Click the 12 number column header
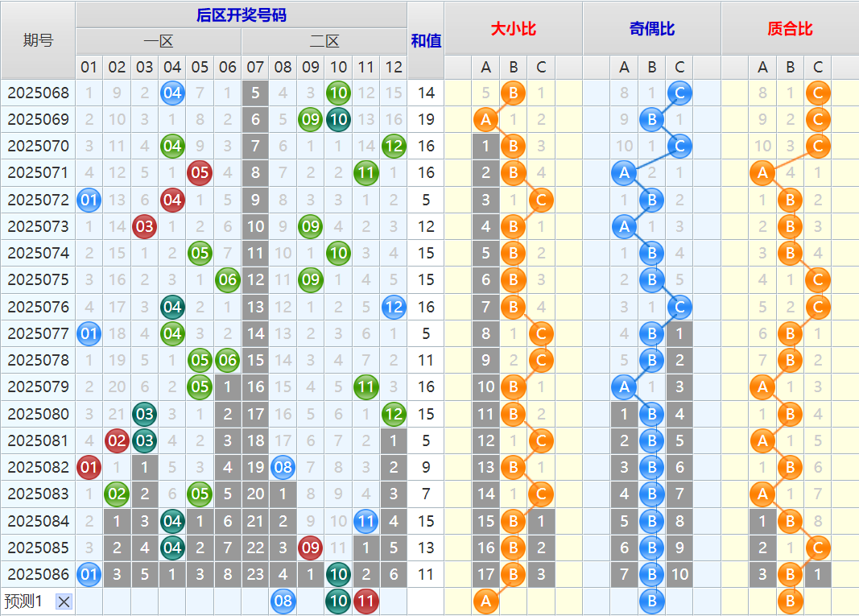Image resolution: width=859 pixels, height=616 pixels. click(394, 67)
